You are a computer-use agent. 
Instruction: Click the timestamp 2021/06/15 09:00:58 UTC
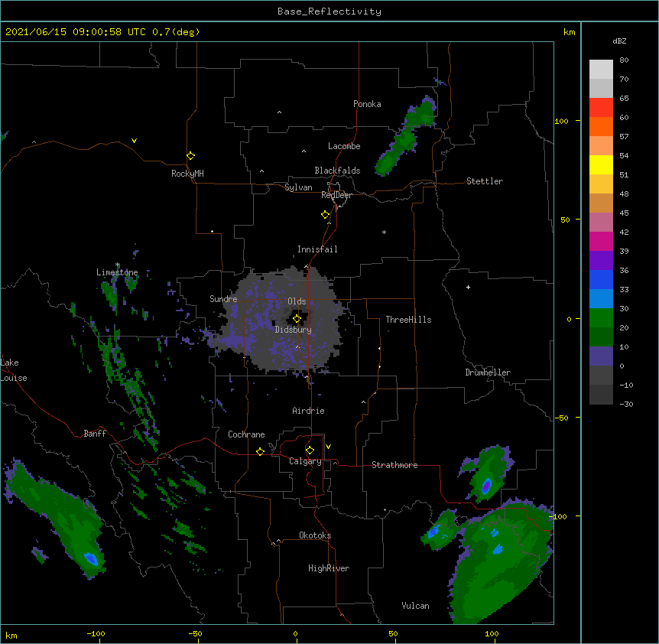click(76, 32)
